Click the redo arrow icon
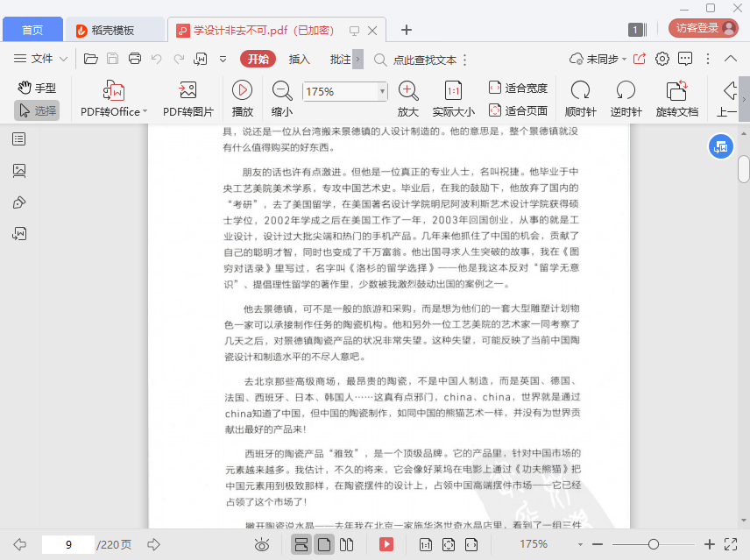Screen dimensions: 750x560 tap(179, 59)
